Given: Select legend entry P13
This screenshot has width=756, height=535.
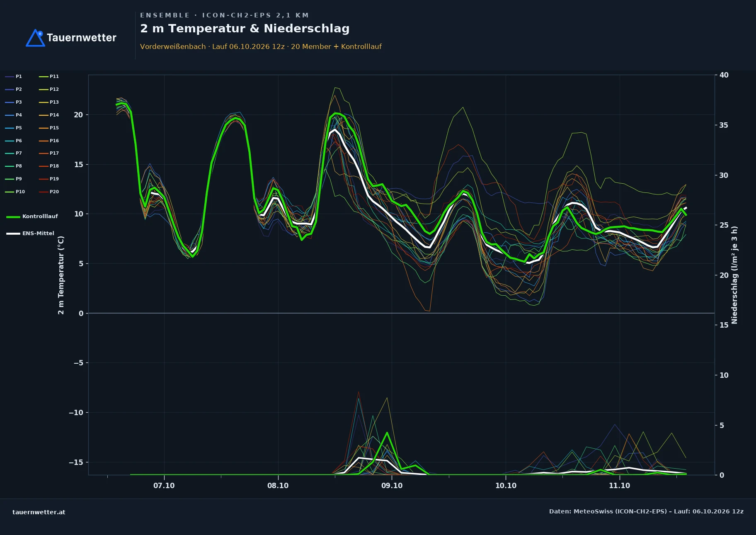Looking at the screenshot, I should tap(49, 102).
